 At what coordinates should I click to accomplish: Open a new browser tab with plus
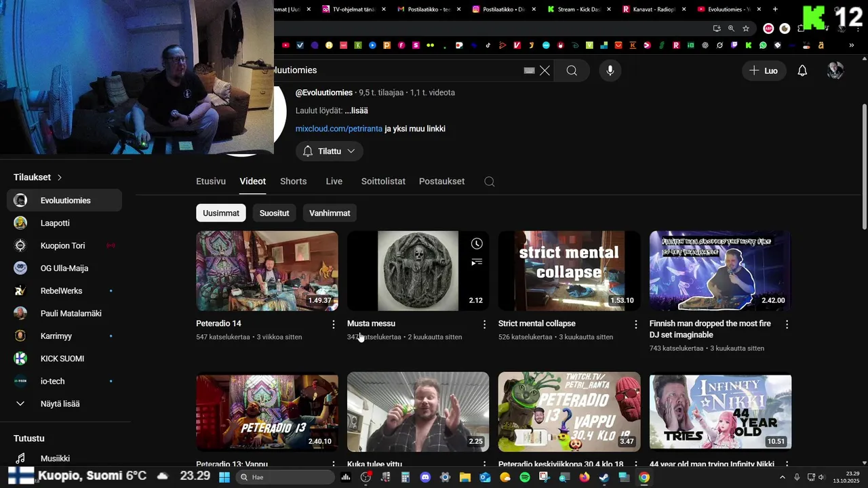click(775, 9)
